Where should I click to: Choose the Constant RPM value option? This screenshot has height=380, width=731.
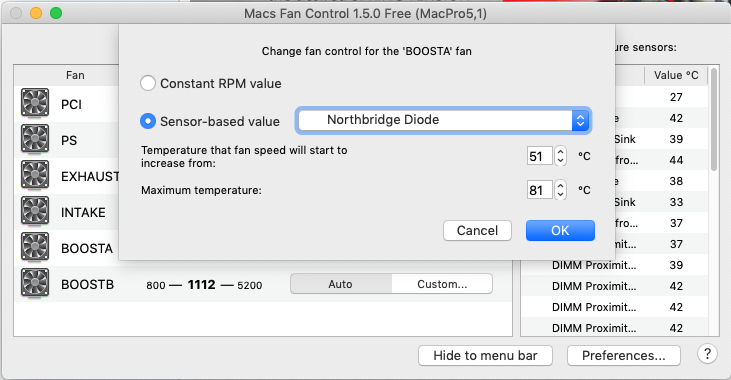pos(148,83)
